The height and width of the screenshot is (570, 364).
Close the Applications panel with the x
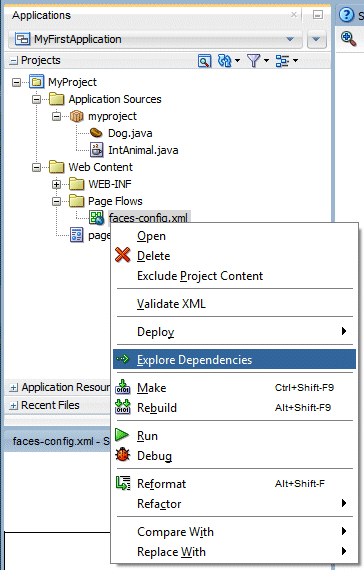[294, 15]
